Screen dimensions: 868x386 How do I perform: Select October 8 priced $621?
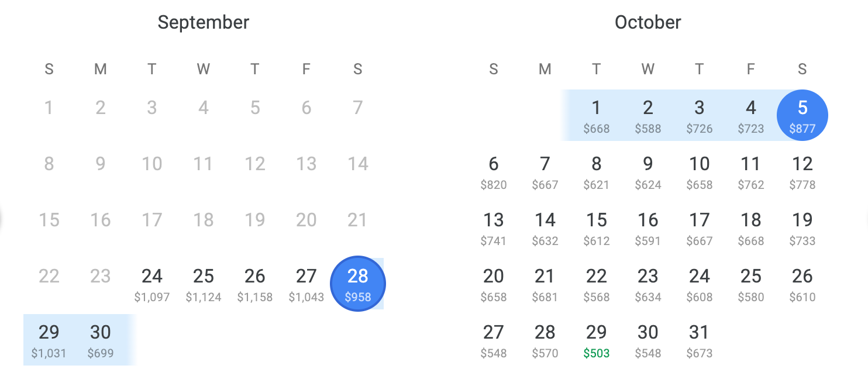[597, 171]
